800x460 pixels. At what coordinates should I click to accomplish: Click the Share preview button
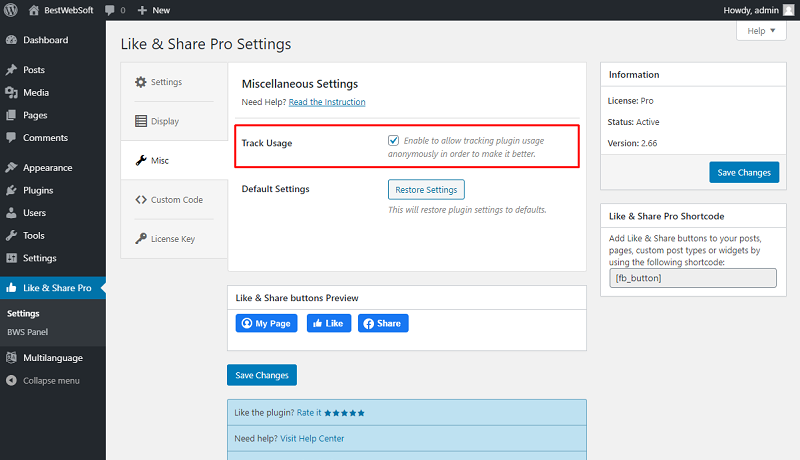(x=383, y=323)
